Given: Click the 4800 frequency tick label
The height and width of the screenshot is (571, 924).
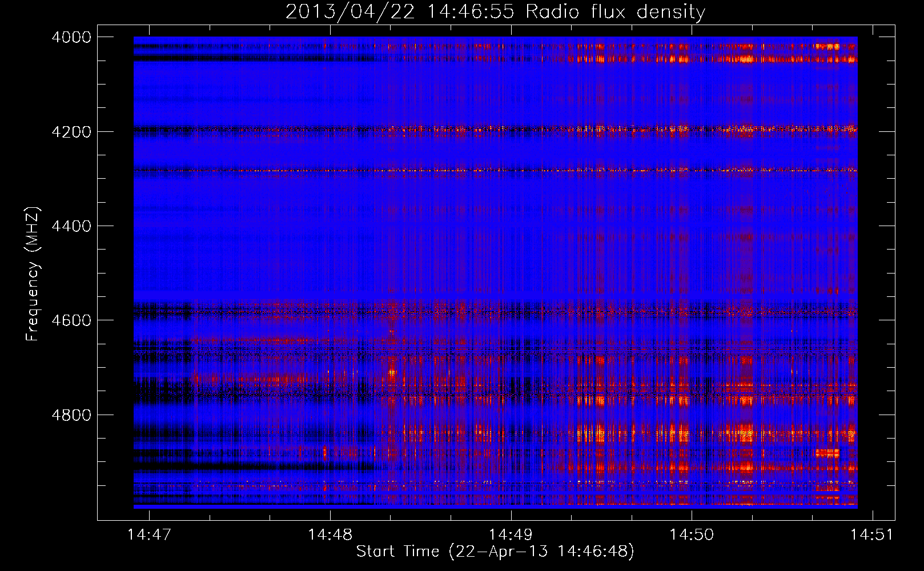Looking at the screenshot, I should pos(71,415).
